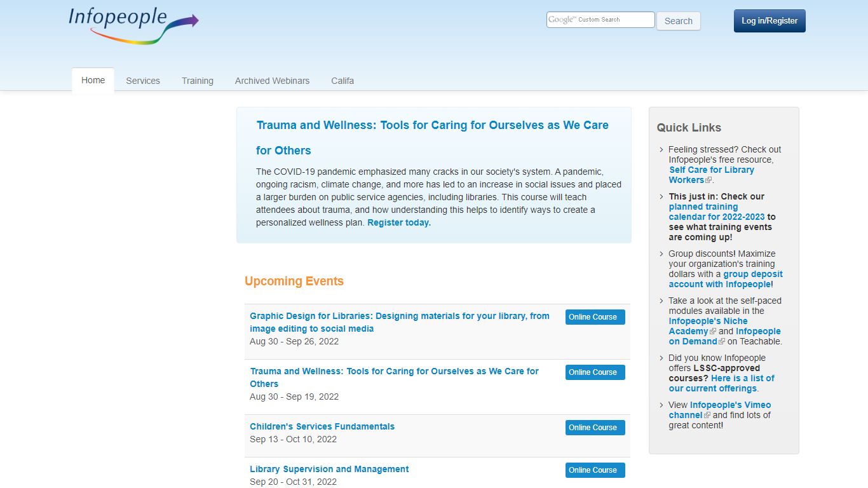This screenshot has height=488, width=868.
Task: Click the Upcoming Events heading
Action: coord(294,281)
